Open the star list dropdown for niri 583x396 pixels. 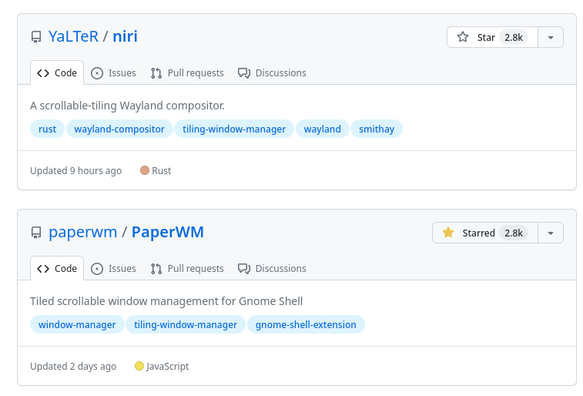(x=551, y=37)
